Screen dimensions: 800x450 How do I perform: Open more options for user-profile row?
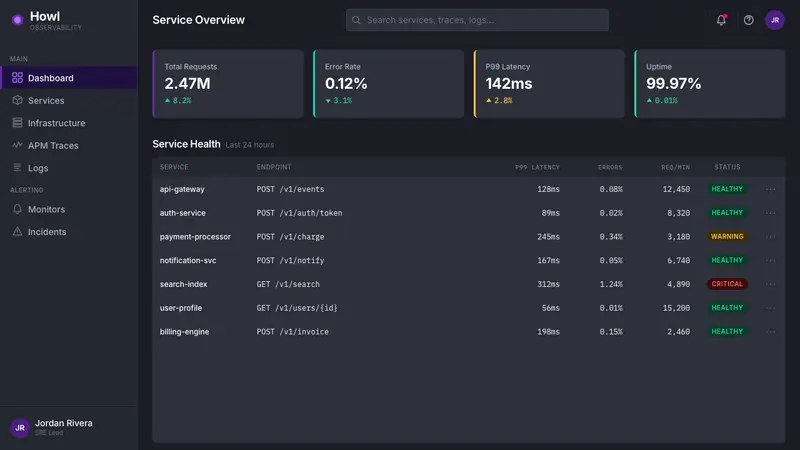770,308
